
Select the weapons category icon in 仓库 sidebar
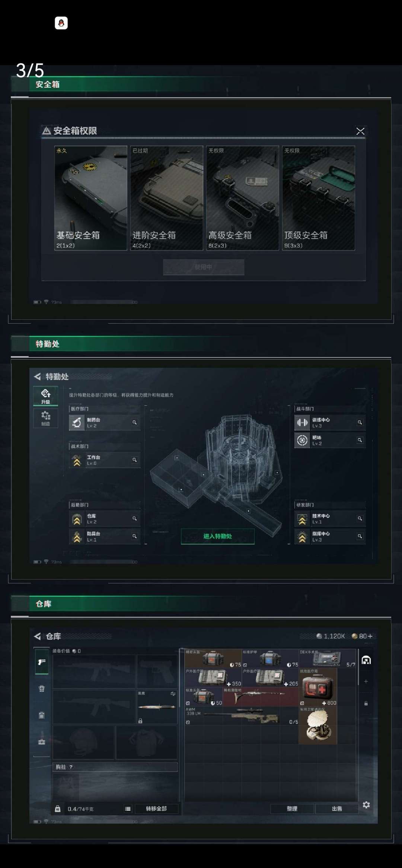tap(42, 662)
